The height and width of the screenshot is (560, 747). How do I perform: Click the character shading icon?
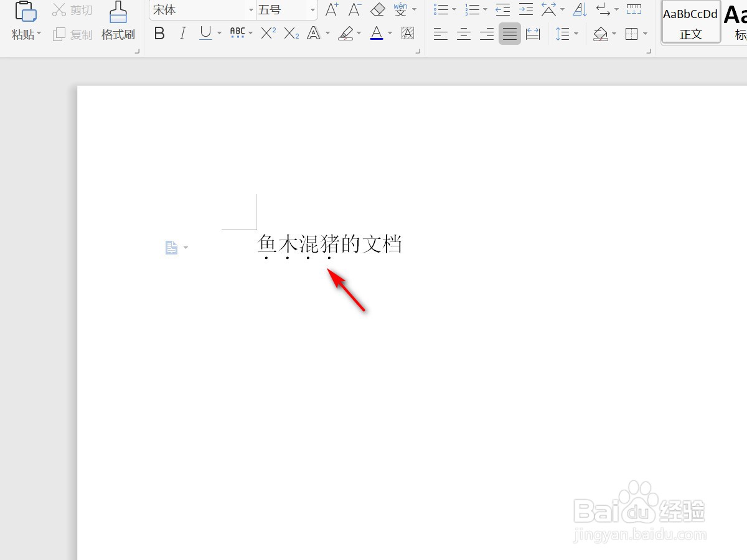pyautogui.click(x=408, y=34)
